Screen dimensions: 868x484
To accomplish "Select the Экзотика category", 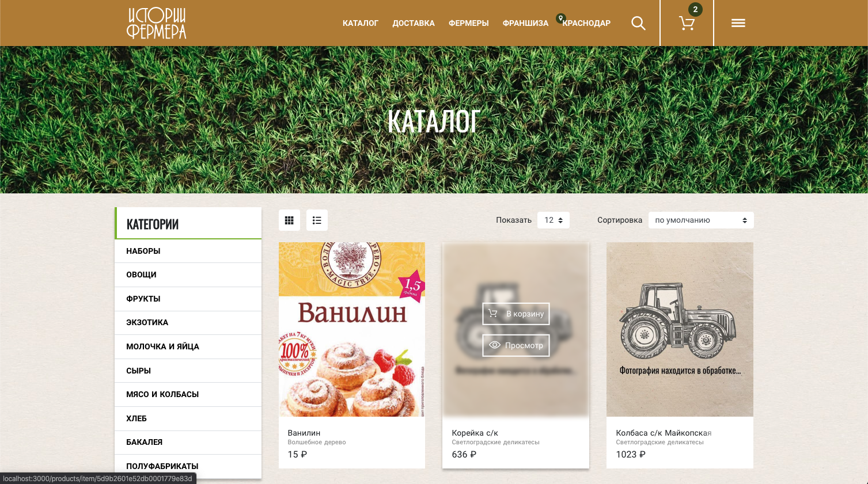I will click(x=188, y=322).
